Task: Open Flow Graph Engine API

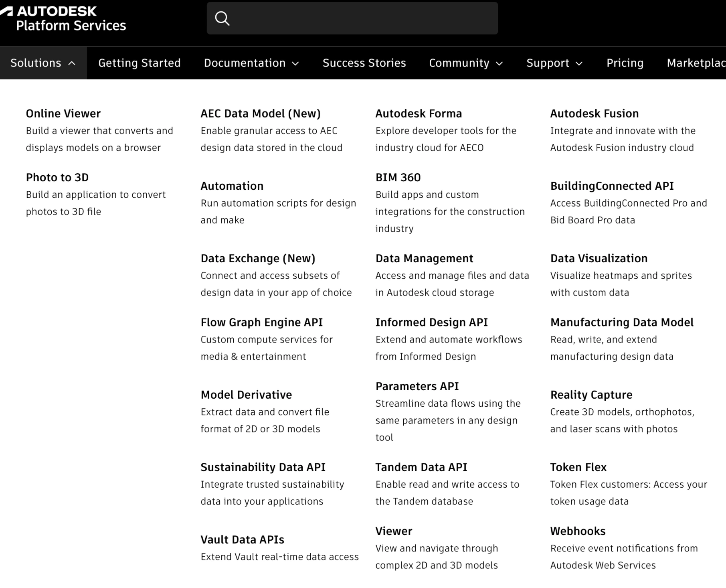Action: [262, 322]
